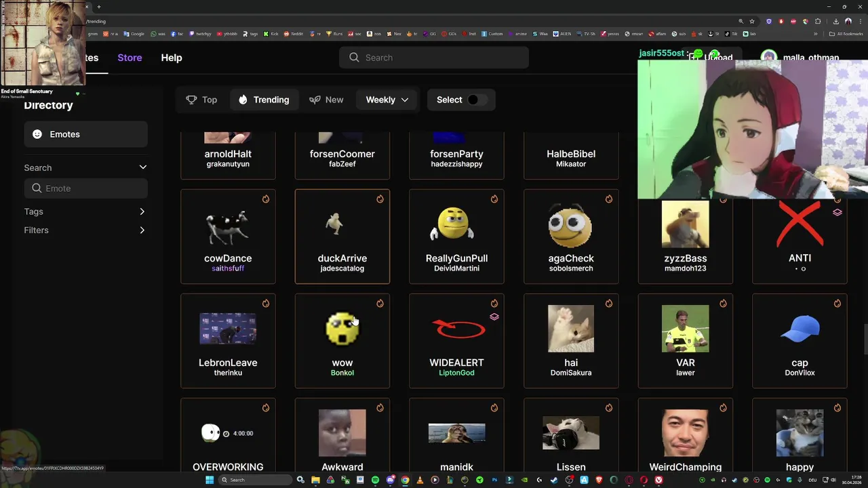Click the layers icon on ANTI card
868x488 pixels.
(x=837, y=212)
